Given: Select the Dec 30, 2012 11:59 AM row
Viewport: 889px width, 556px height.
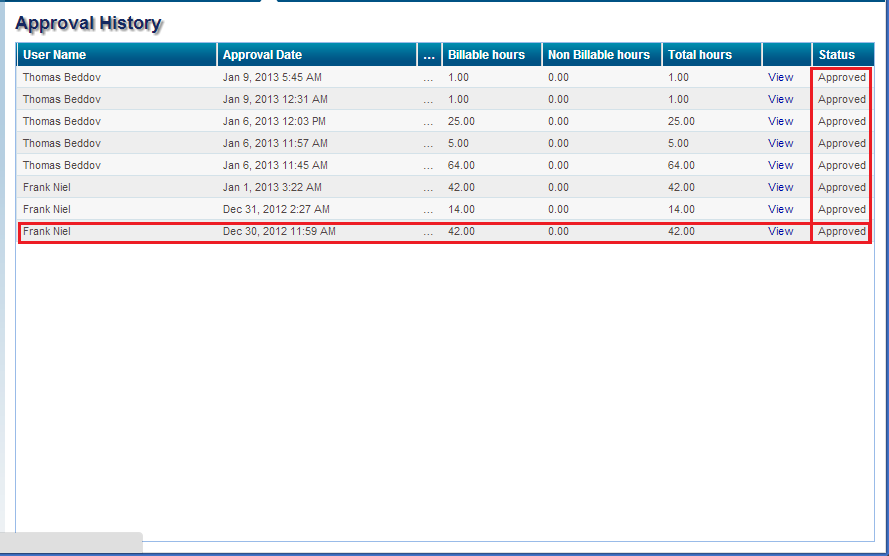Looking at the screenshot, I should tap(279, 231).
